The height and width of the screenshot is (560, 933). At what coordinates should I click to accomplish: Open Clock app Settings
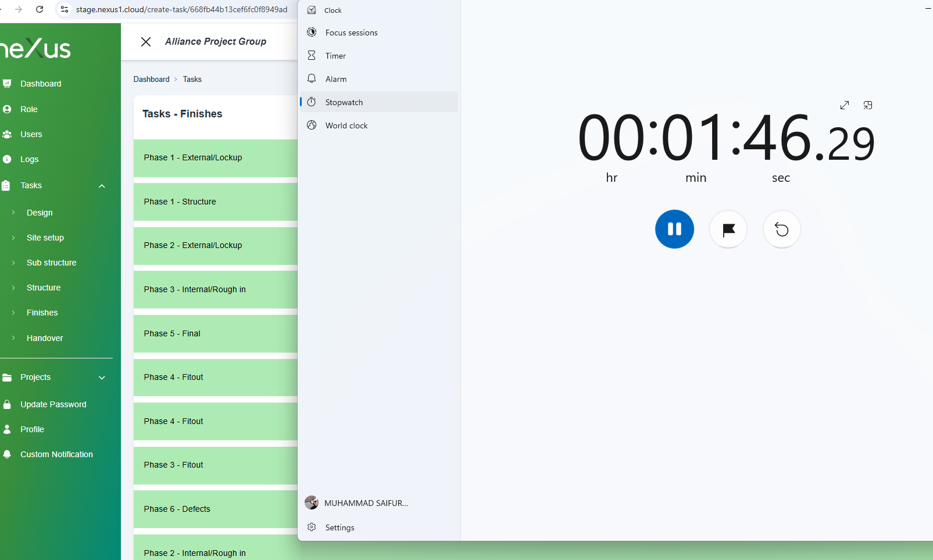339,527
